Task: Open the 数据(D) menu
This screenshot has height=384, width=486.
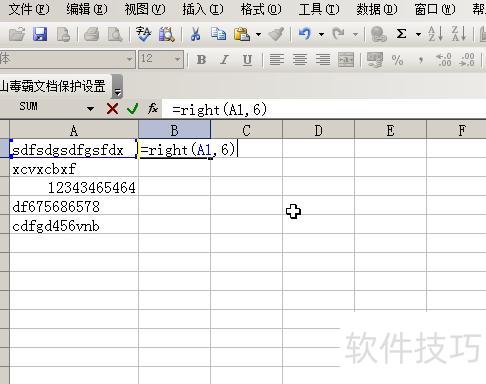Action: pos(377,9)
